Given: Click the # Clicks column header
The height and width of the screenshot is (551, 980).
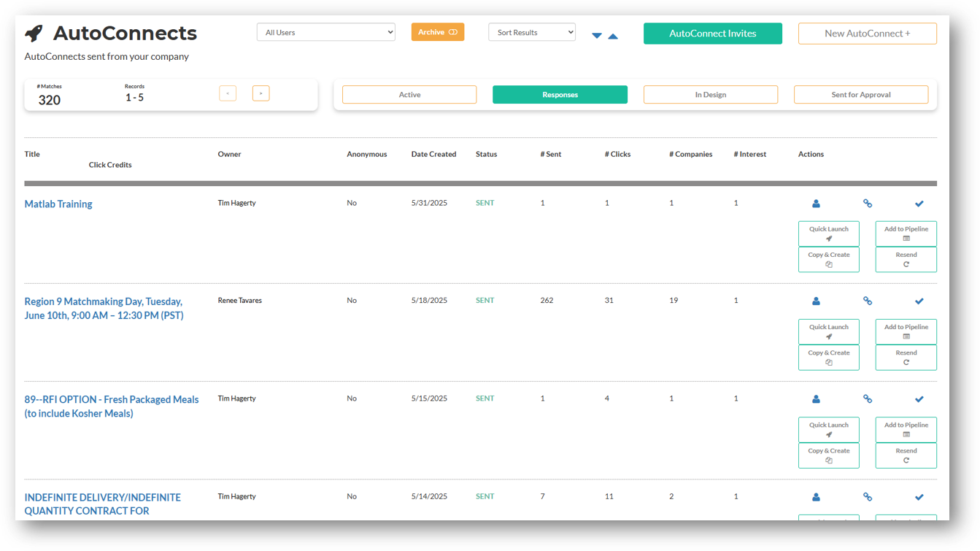Looking at the screenshot, I should click(x=617, y=154).
